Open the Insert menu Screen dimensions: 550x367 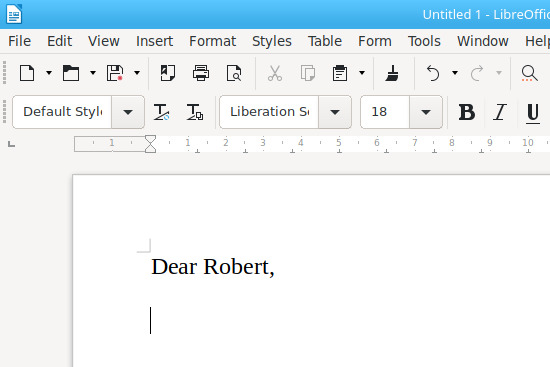(x=154, y=41)
